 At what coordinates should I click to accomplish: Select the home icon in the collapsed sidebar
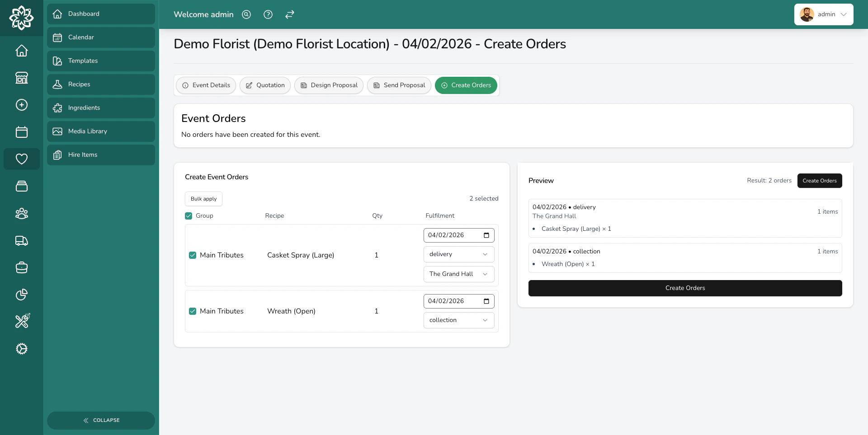[x=21, y=51]
